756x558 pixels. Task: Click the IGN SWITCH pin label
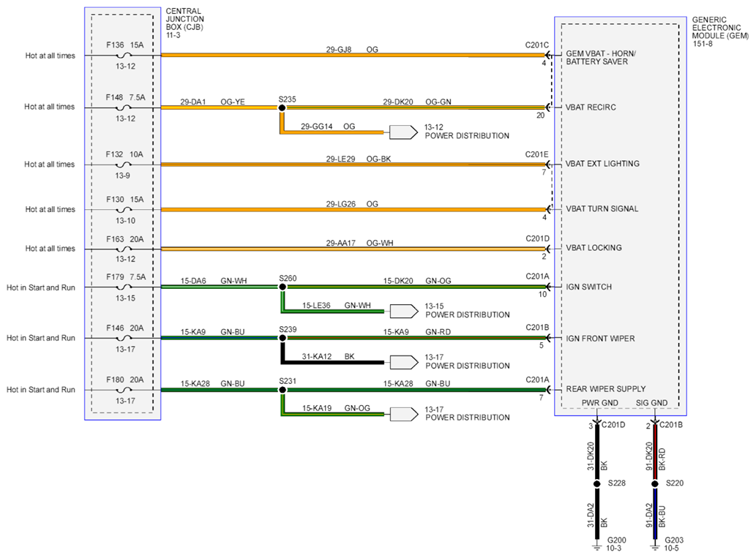pyautogui.click(x=588, y=287)
